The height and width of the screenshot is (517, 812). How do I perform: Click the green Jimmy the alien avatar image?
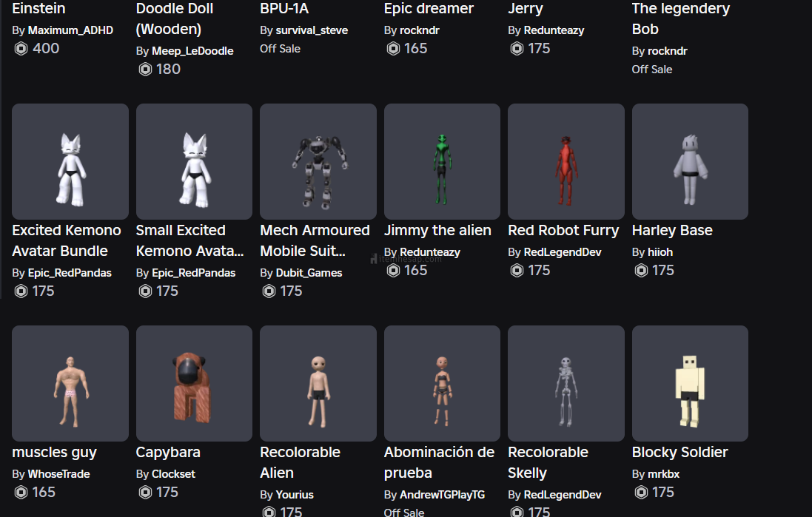click(x=442, y=161)
